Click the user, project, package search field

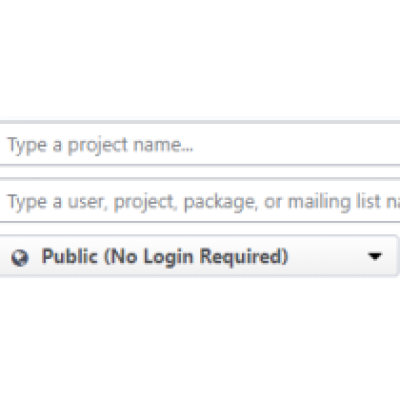pyautogui.click(x=200, y=201)
